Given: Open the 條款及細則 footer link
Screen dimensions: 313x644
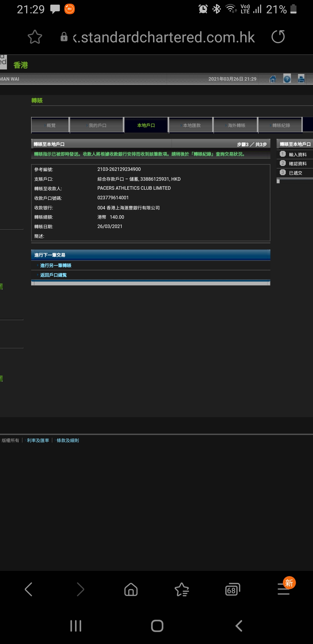Looking at the screenshot, I should point(68,440).
